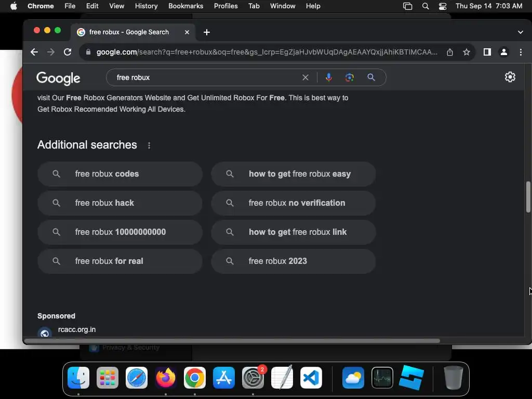Search 'free robux hack' suggestion
532x399 pixels.
click(120, 203)
